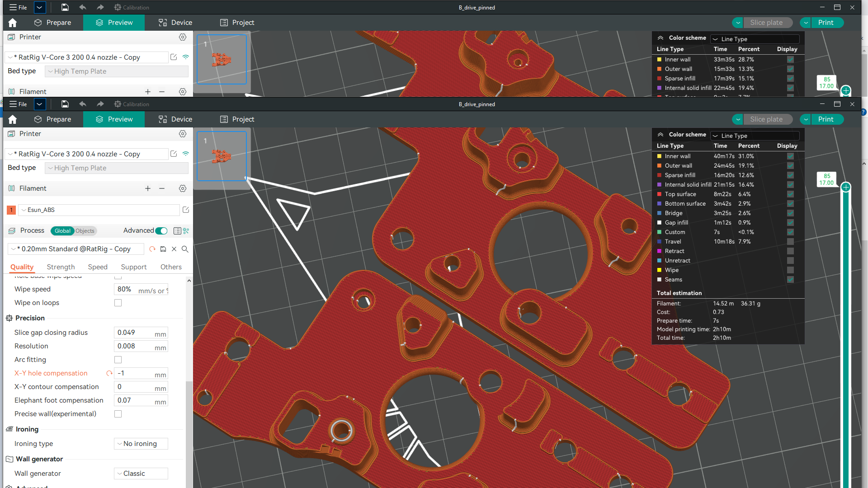Toggle Advanced process settings switch
The height and width of the screenshot is (488, 868).
pos(161,230)
